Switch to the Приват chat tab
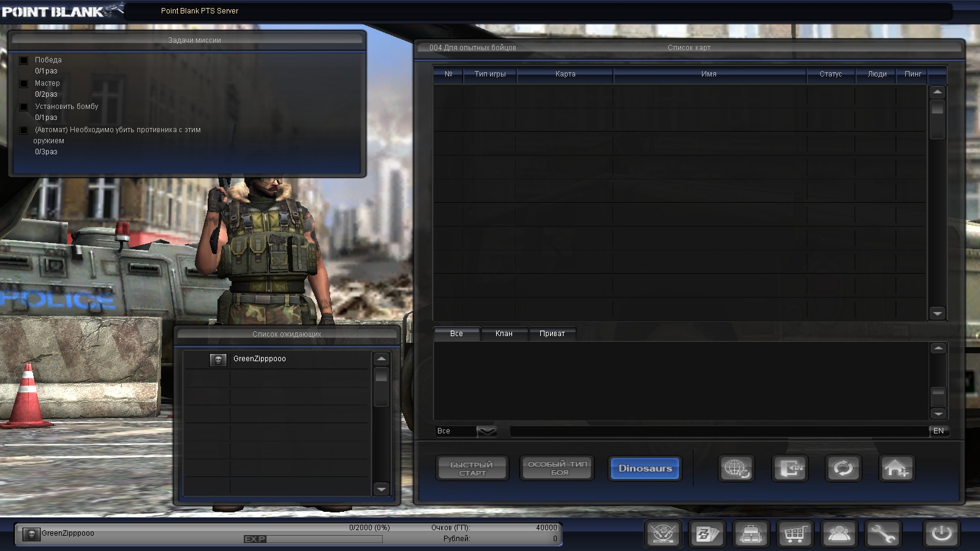The height and width of the screenshot is (551, 980). tap(552, 334)
